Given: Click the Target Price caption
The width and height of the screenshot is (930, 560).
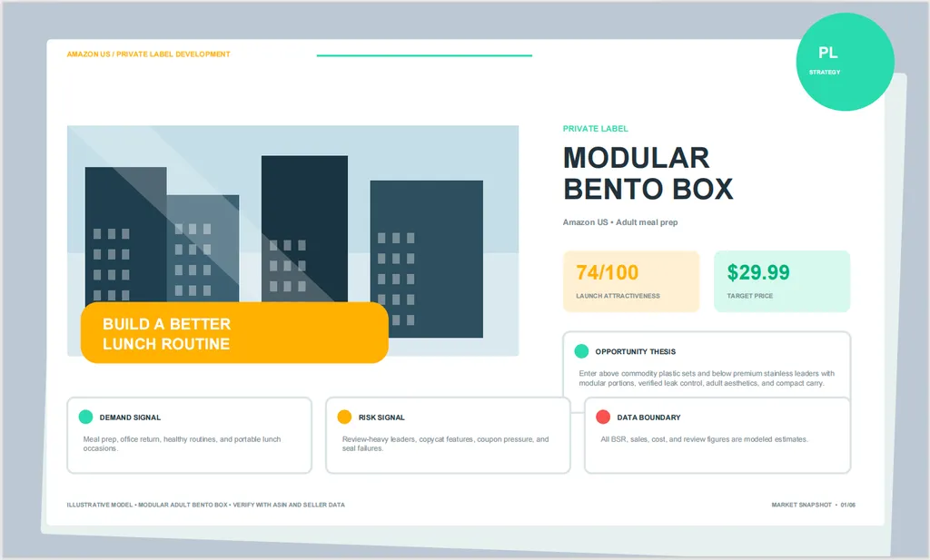Looking at the screenshot, I should pyautogui.click(x=749, y=296).
